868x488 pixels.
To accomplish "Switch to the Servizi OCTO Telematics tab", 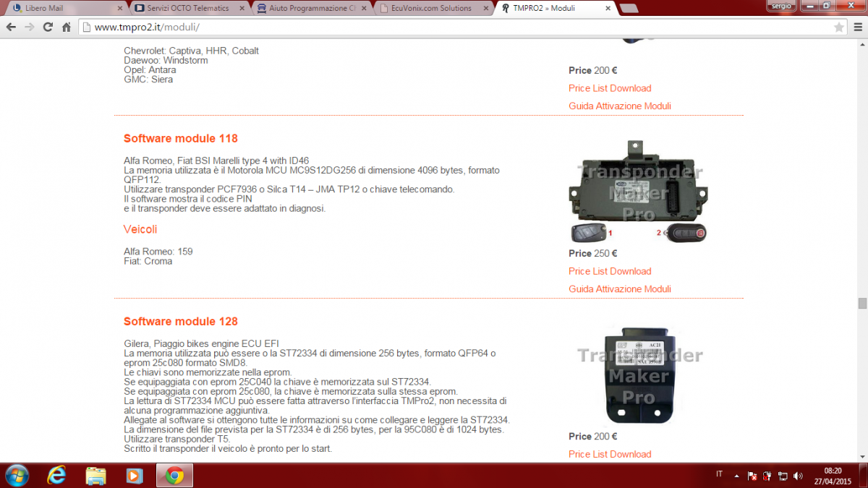I will tap(187, 9).
